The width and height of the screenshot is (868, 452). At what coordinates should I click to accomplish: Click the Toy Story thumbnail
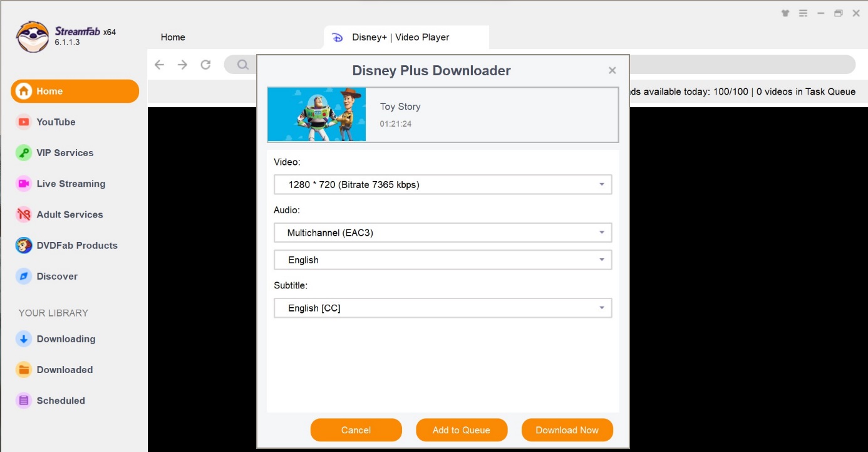pyautogui.click(x=316, y=114)
